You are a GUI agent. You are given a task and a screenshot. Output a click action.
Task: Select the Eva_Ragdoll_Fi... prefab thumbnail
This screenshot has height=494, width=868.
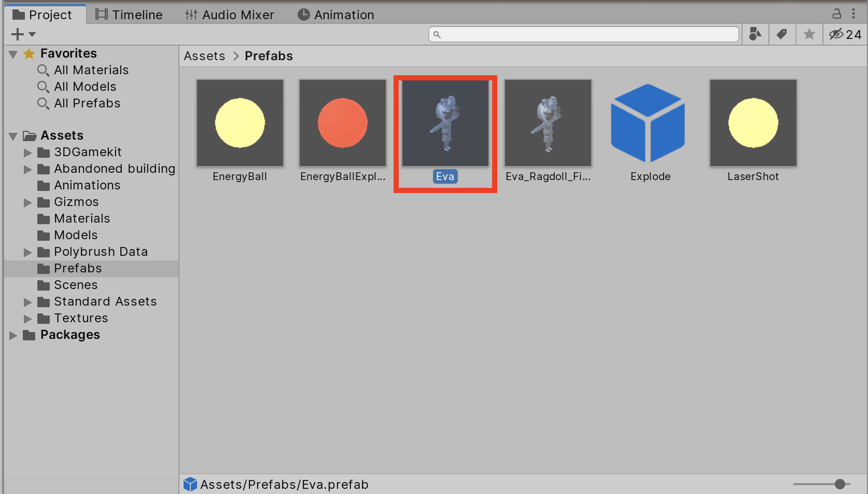(x=548, y=123)
